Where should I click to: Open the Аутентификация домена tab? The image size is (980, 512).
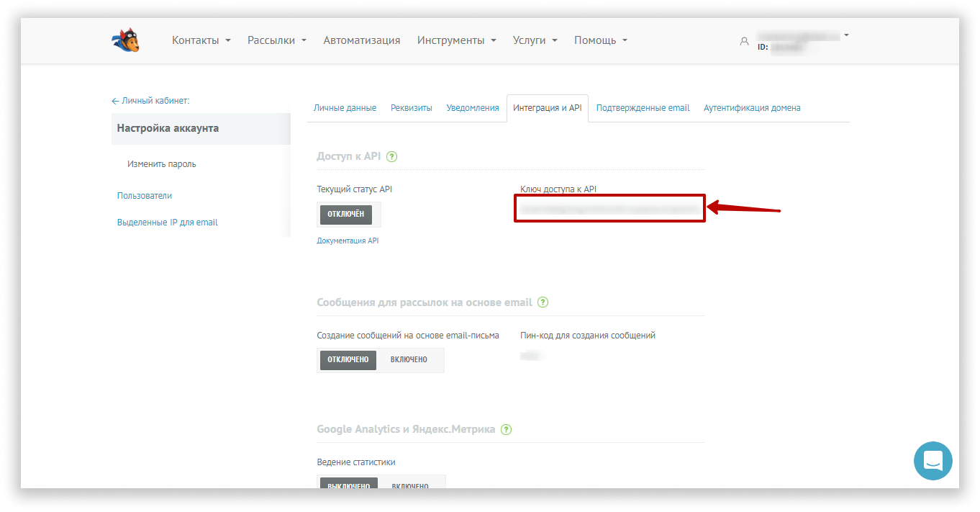(752, 108)
